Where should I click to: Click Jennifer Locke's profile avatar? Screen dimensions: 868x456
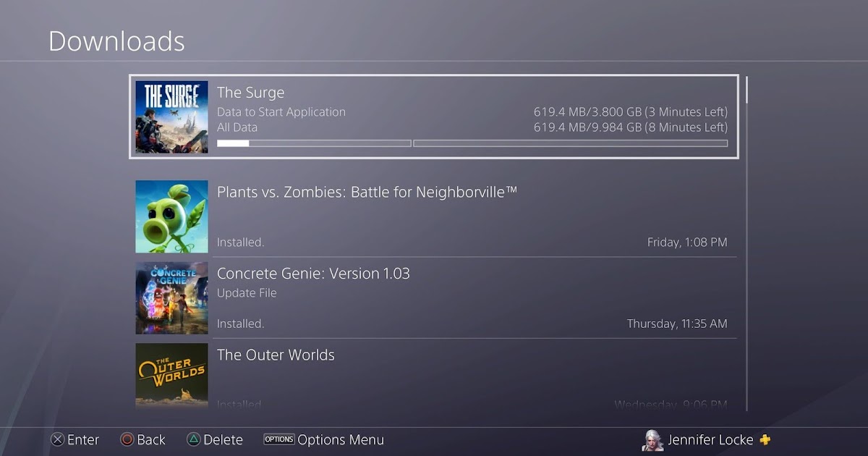[x=652, y=440]
